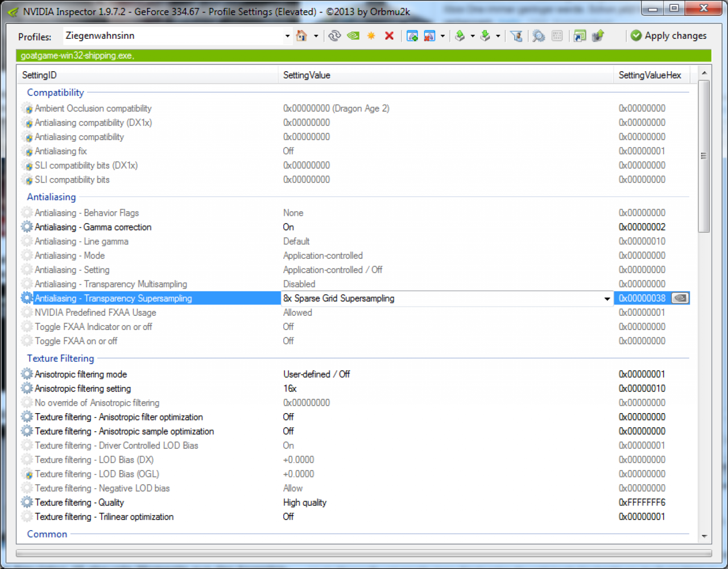The width and height of the screenshot is (728, 569).
Task: Click the remove application from profile icon
Action: (x=430, y=36)
